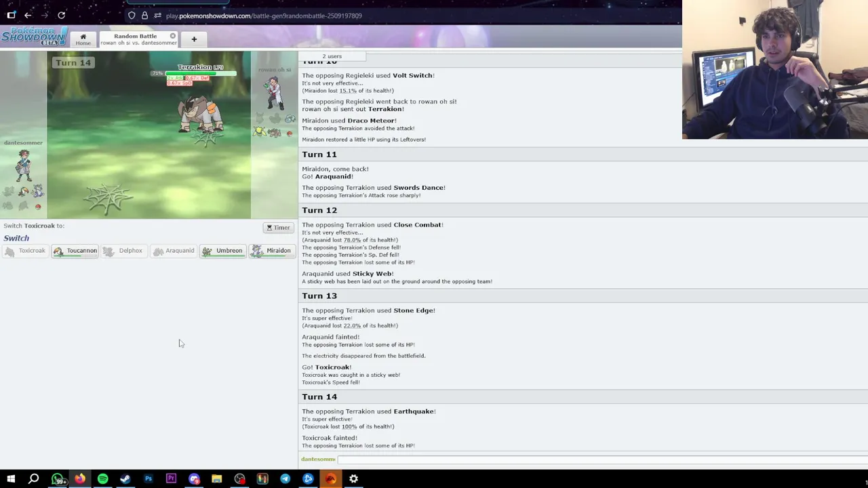
Task: Click the Turn 14 battle indicator
Action: 73,63
